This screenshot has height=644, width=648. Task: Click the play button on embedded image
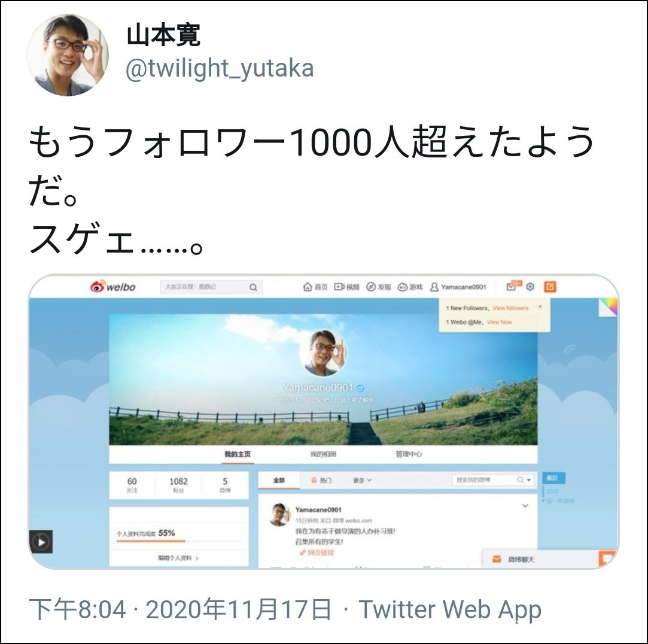coord(41,542)
